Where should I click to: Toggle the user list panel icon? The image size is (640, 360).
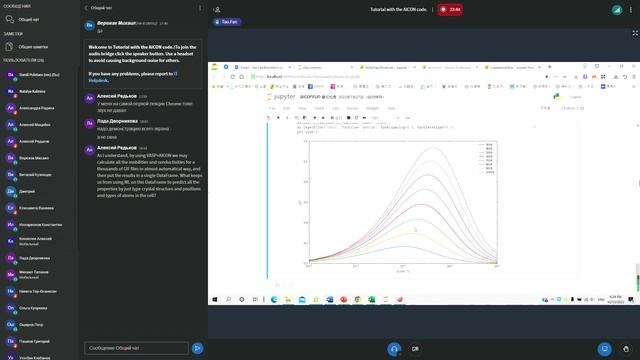coord(217,9)
